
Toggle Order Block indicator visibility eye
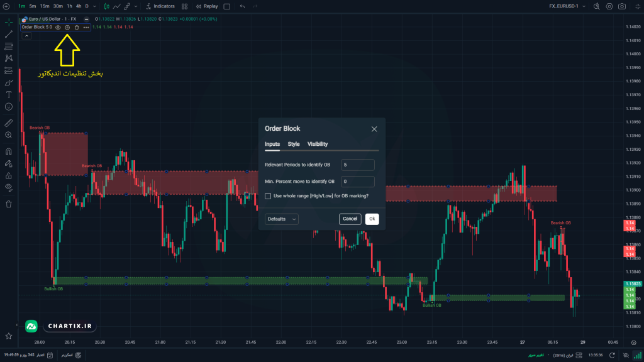[x=58, y=27]
